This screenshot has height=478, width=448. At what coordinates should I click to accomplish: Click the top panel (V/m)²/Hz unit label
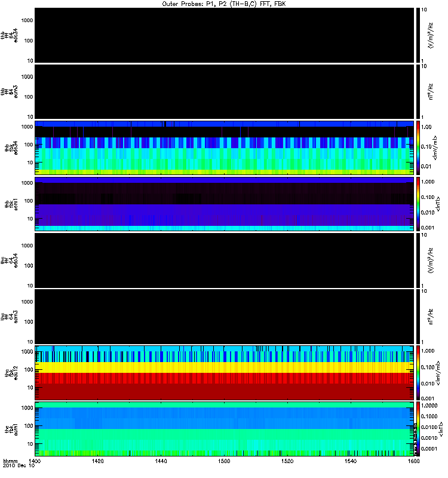(x=431, y=35)
